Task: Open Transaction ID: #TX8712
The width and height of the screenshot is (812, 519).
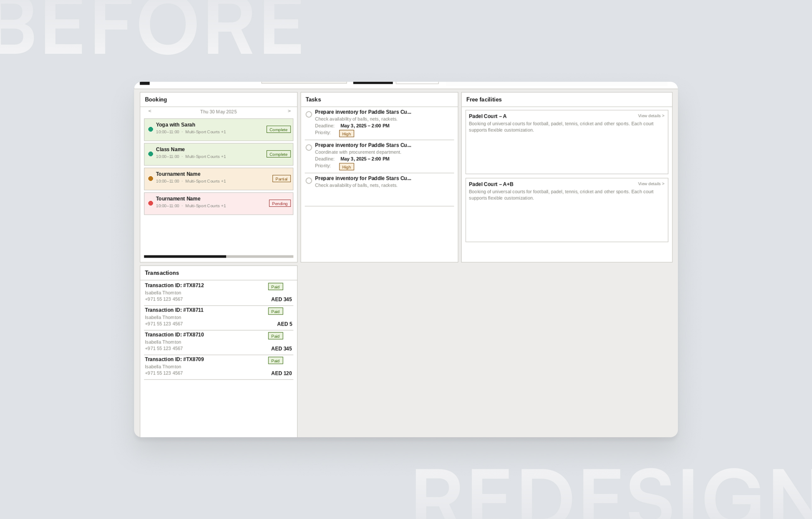Action: [174, 286]
